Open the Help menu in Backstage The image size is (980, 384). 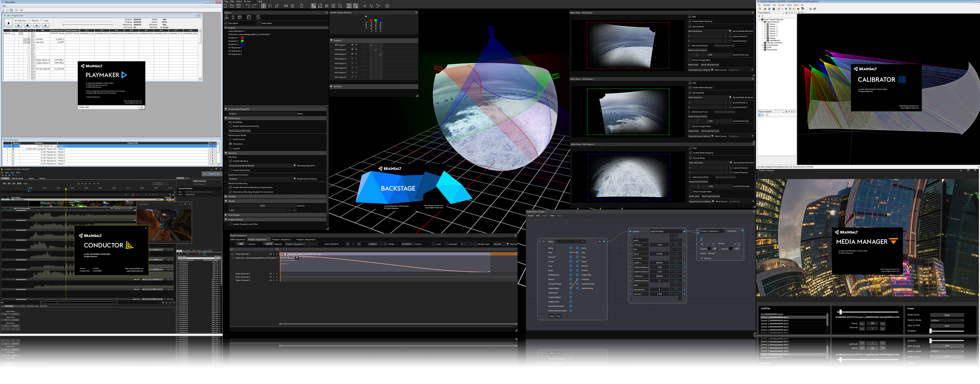click(260, 2)
